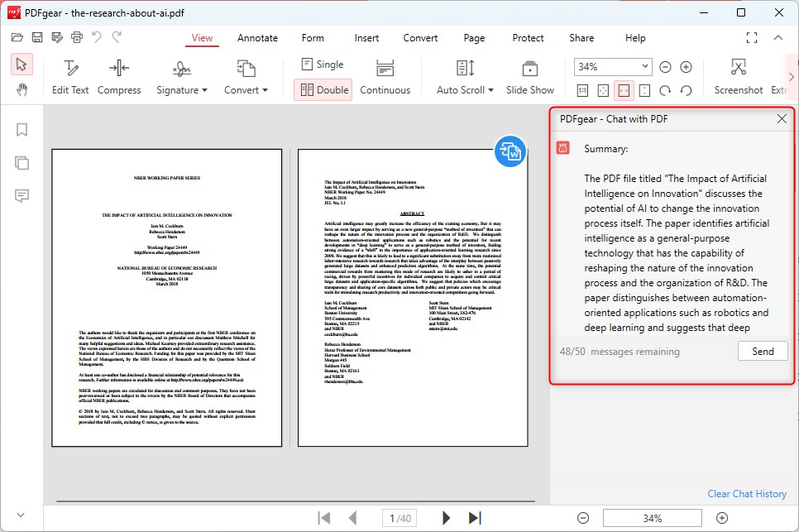Jump to the last page of the document

pyautogui.click(x=473, y=517)
